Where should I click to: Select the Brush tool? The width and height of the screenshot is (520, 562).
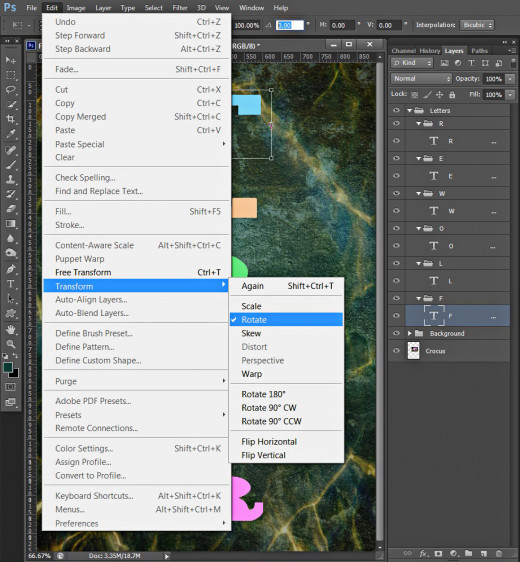(11, 165)
